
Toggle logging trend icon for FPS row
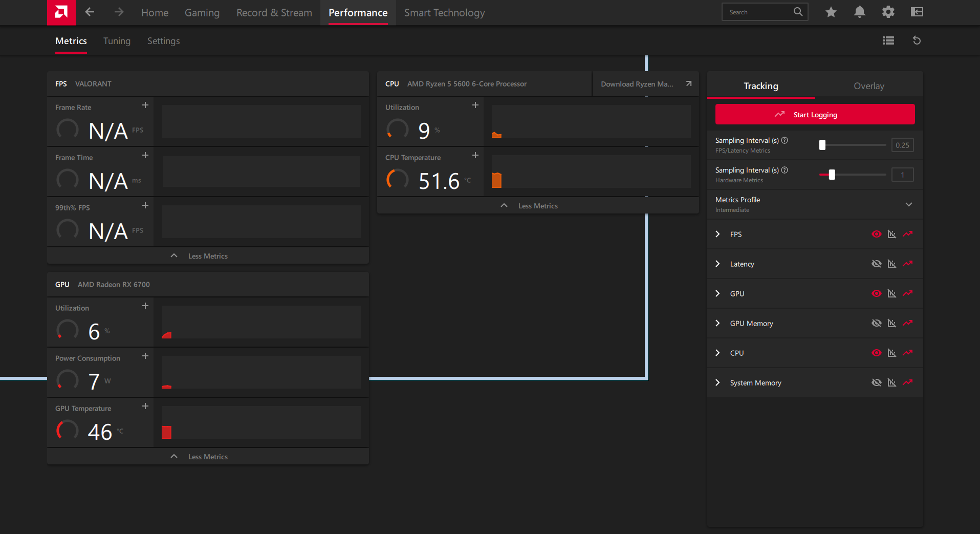tap(908, 234)
